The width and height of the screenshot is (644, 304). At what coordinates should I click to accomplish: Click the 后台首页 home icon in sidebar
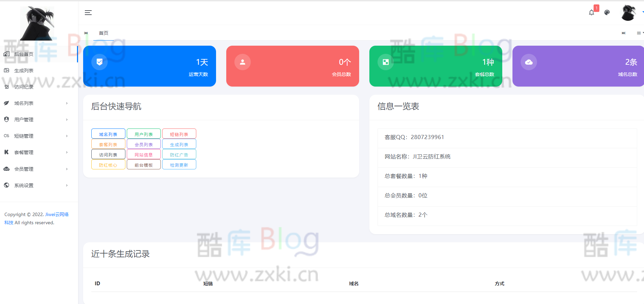[x=6, y=54]
